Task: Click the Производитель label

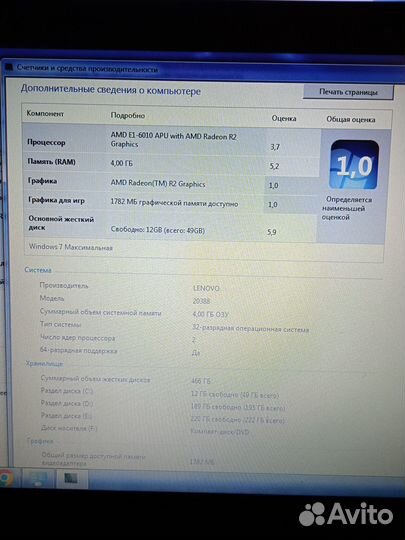Action: coord(64,285)
